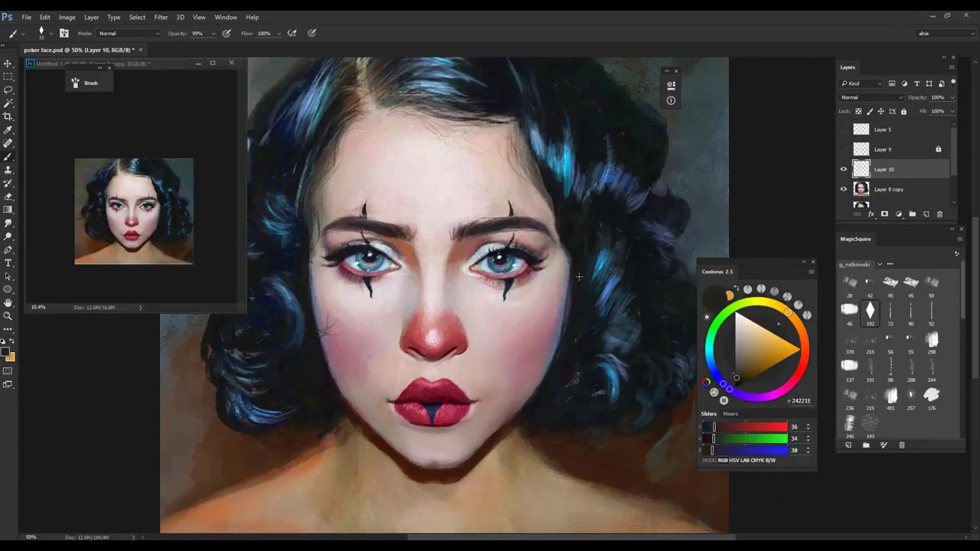Toggle pressure for opacity in options bar
Viewport: 980px width, 551px height.
227,34
